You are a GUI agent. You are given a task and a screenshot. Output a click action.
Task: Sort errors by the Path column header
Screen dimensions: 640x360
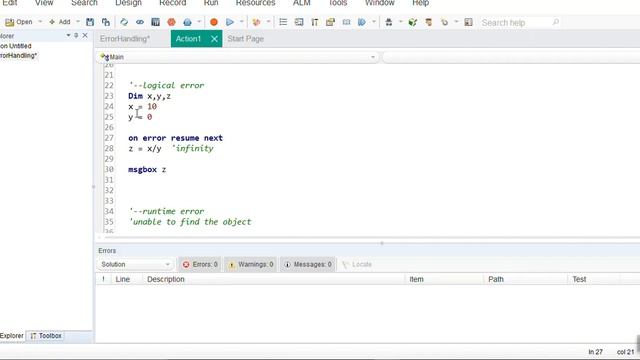coord(496,279)
